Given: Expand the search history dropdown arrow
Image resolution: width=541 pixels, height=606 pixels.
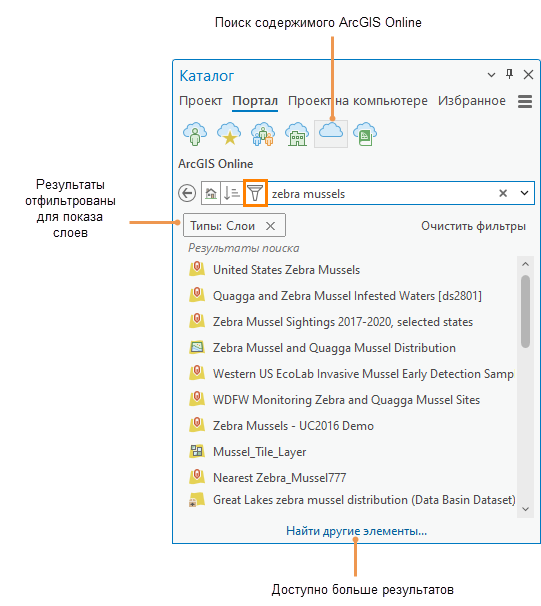Looking at the screenshot, I should (524, 193).
